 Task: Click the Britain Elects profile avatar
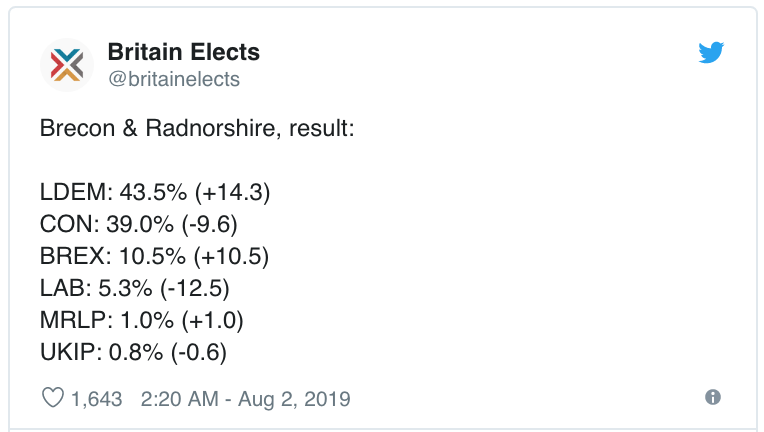coord(67,65)
